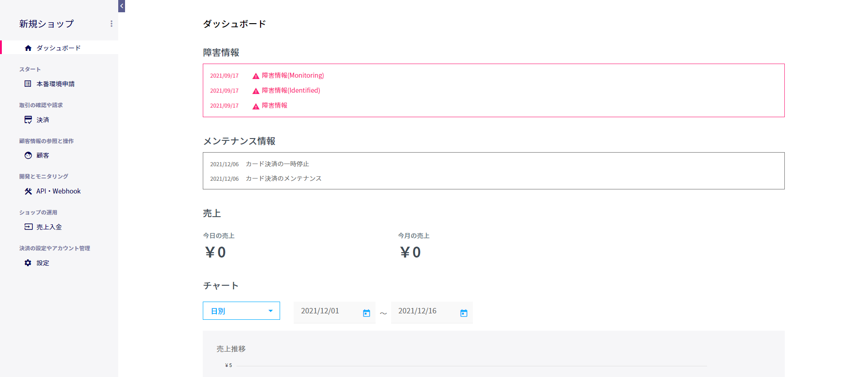Open the 障害情報(Identified) incident link
Image resolution: width=868 pixels, height=377 pixels.
click(x=290, y=90)
